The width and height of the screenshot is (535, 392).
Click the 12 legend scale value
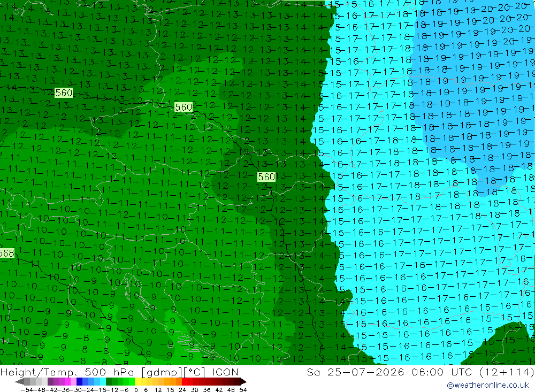point(158,390)
